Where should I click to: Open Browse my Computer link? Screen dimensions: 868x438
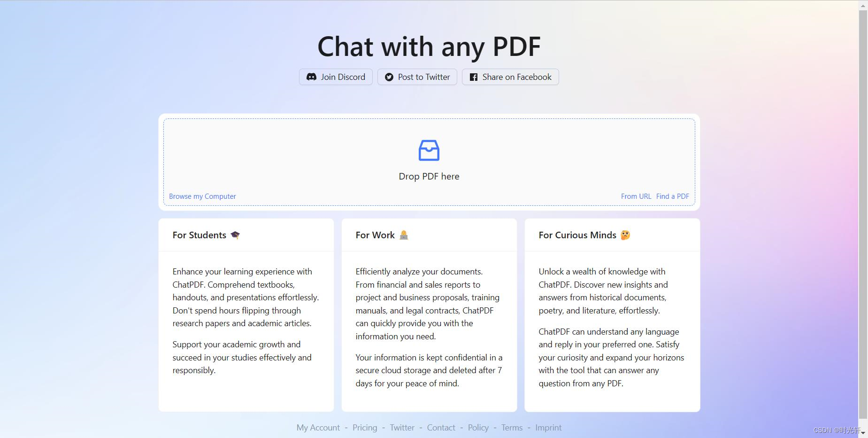202,196
